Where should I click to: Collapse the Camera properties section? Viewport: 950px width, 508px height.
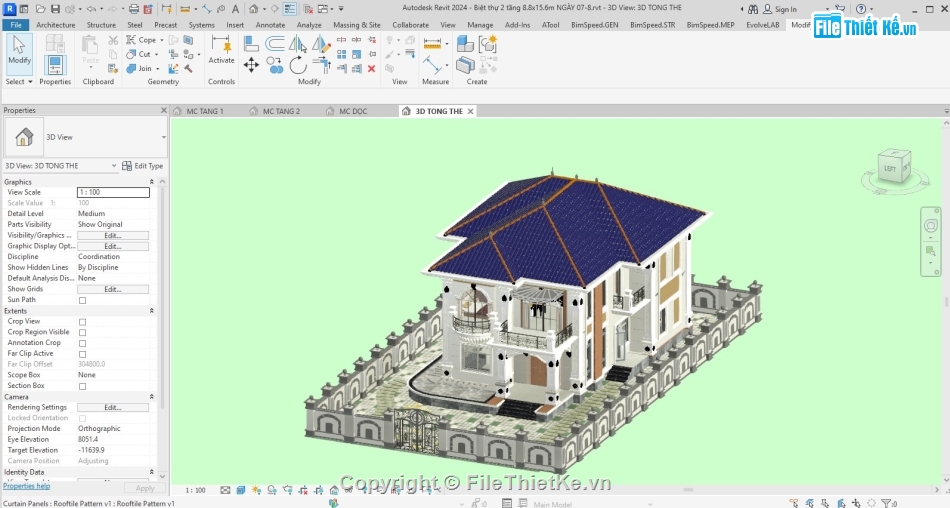[x=151, y=397]
